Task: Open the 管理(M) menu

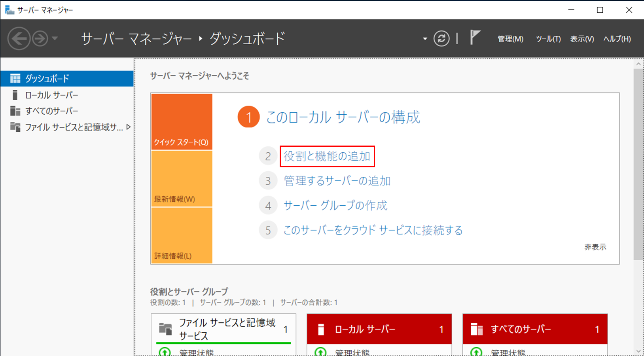Action: click(x=510, y=39)
